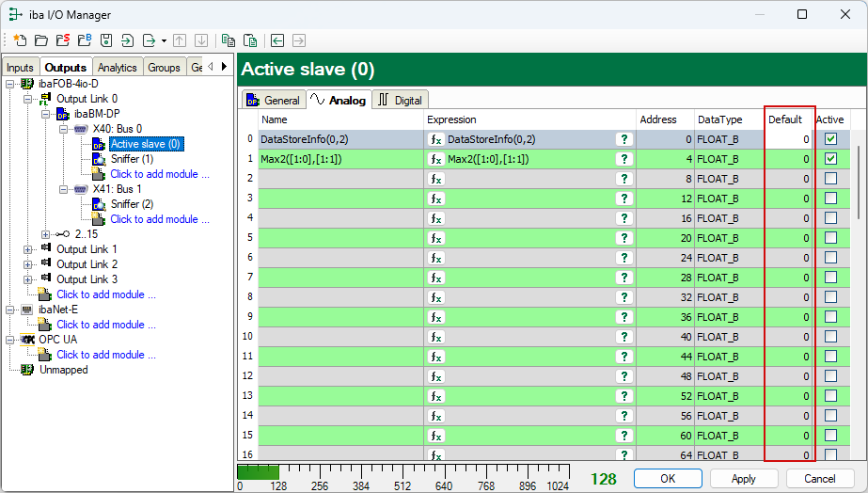
Task: Enable Active checkbox in row 13
Action: 830,395
